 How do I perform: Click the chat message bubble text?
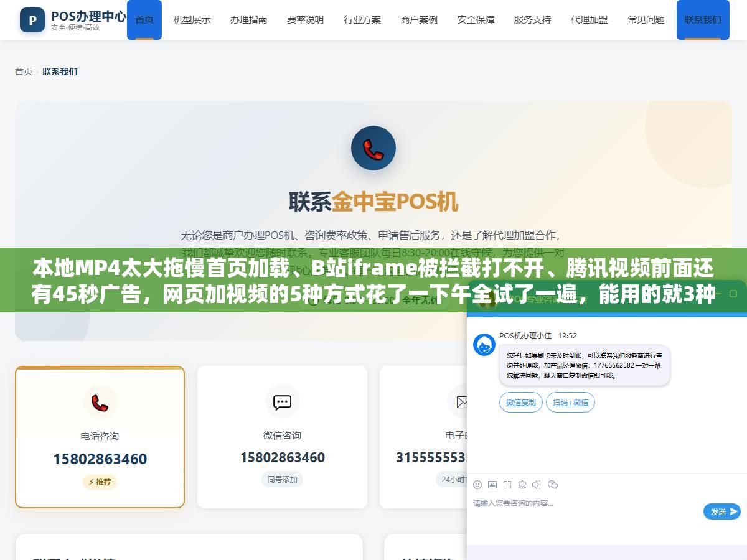click(x=584, y=365)
